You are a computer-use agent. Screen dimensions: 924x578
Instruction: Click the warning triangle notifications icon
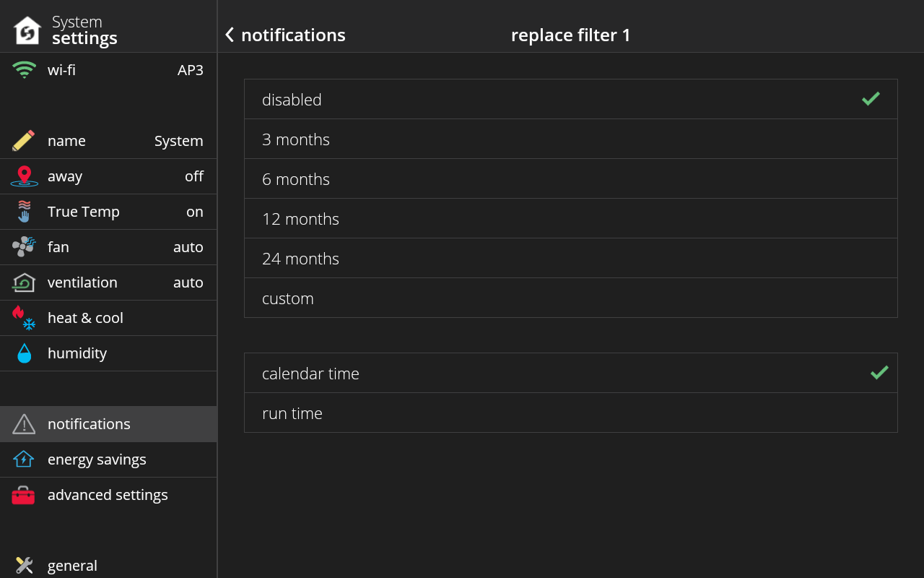pyautogui.click(x=24, y=424)
